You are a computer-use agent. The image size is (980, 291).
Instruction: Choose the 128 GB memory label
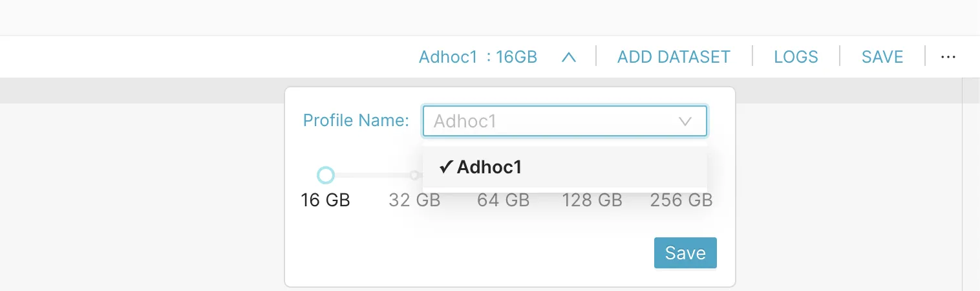pos(592,200)
